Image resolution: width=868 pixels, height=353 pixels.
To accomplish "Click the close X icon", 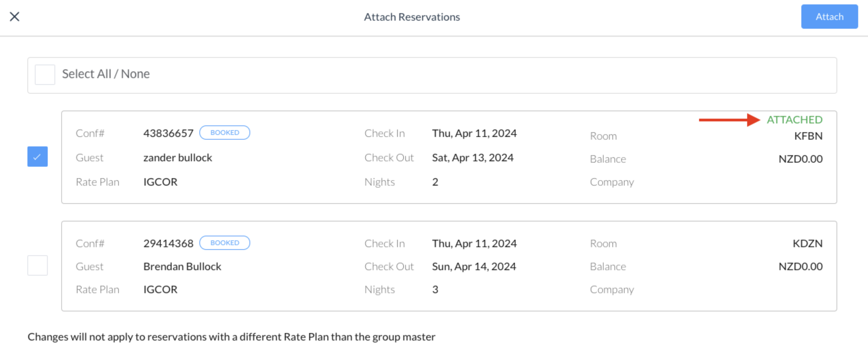I will 14,17.
